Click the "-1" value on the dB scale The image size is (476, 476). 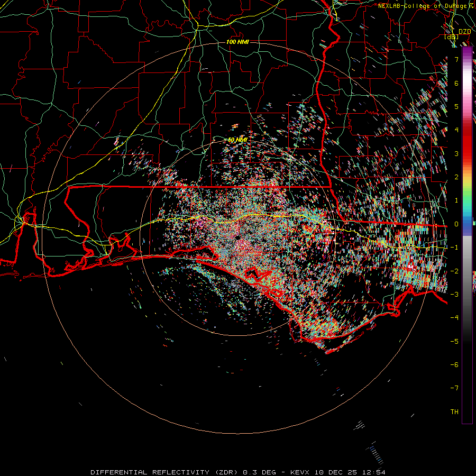pyautogui.click(x=454, y=248)
